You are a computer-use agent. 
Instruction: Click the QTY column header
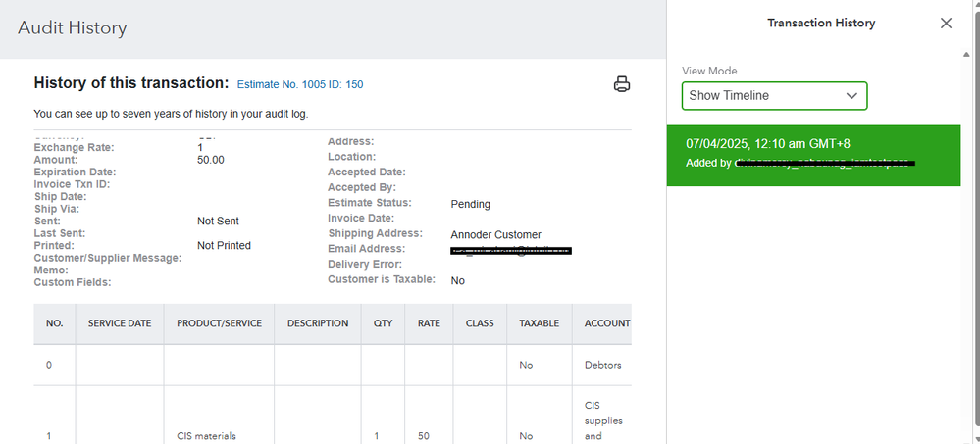coord(383,323)
